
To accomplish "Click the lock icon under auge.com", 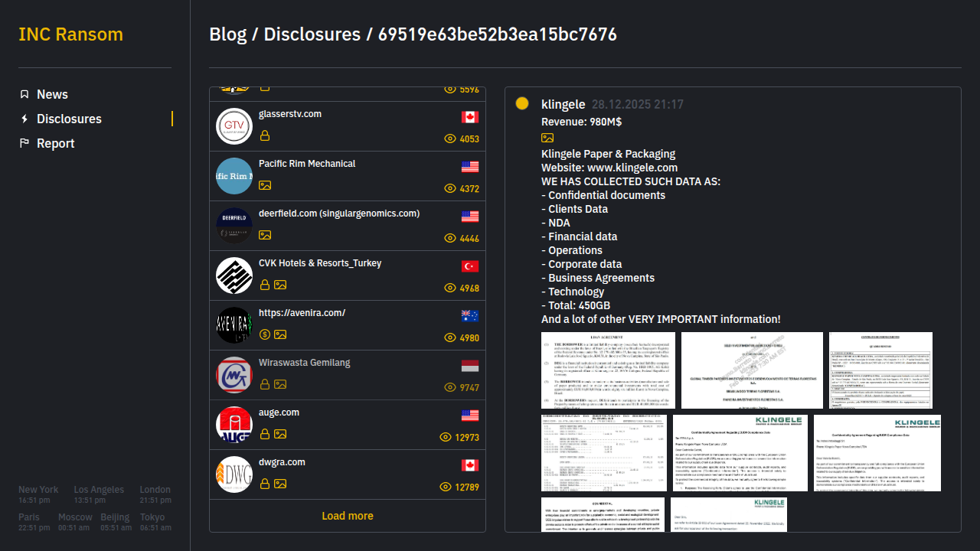I will coord(265,434).
